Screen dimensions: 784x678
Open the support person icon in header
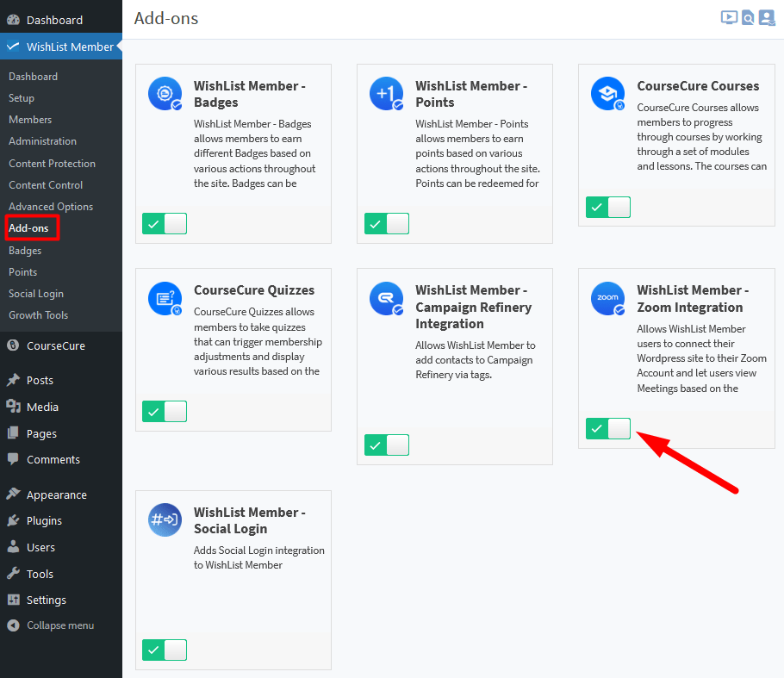(767, 18)
